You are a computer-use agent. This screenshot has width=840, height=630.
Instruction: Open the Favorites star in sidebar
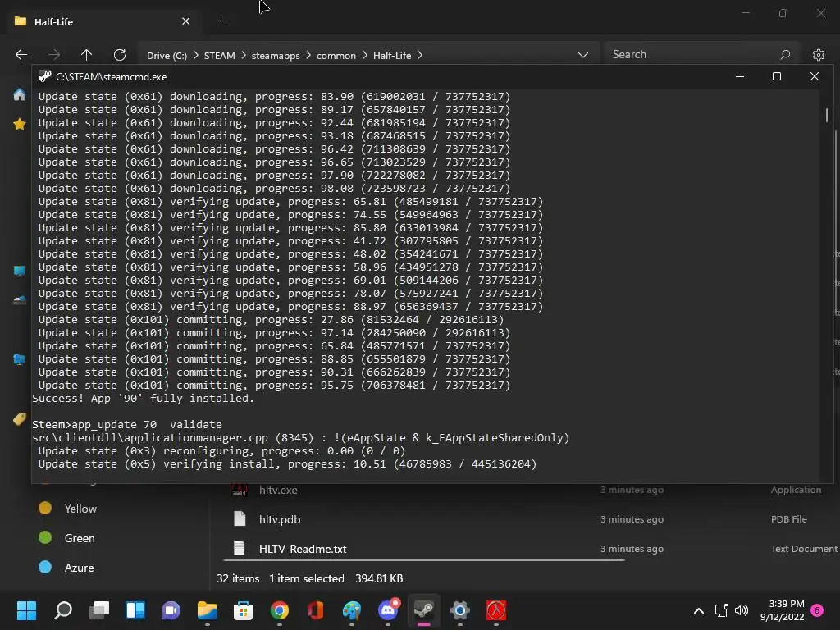coord(20,125)
